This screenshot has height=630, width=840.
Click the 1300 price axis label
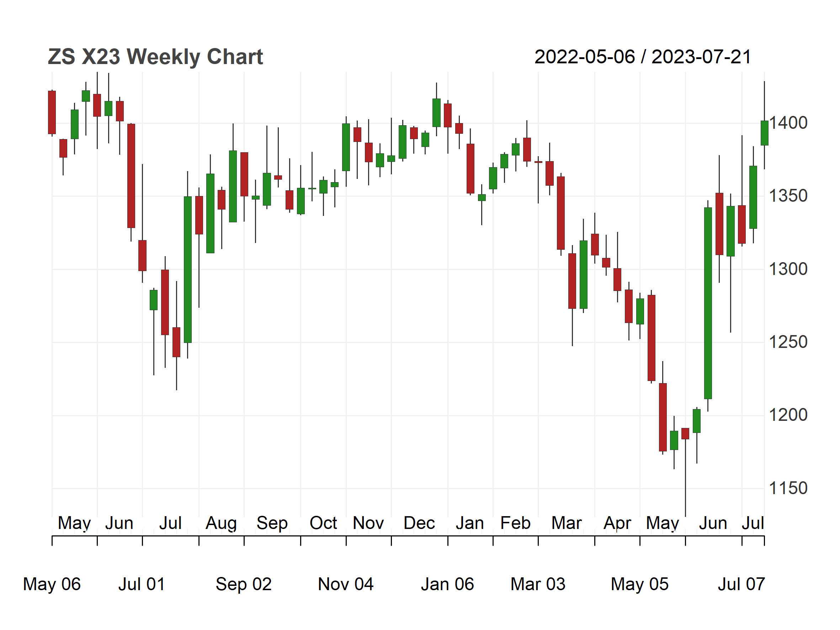pos(788,269)
